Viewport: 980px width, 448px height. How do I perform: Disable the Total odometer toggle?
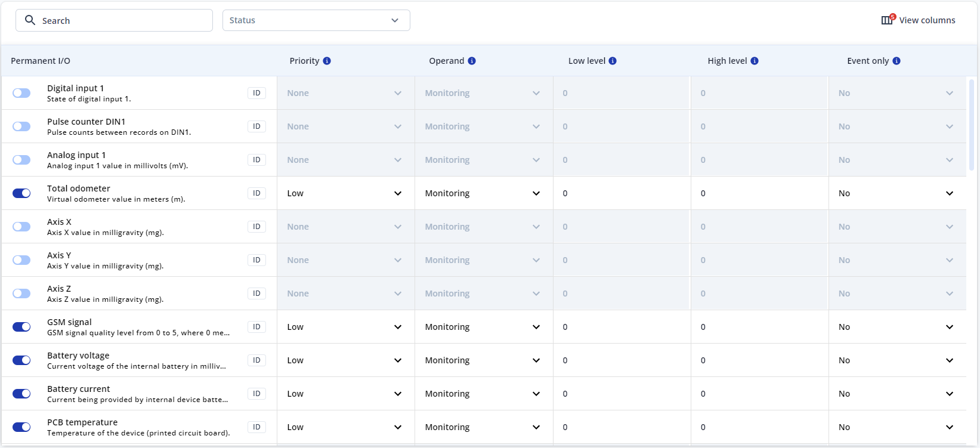[x=21, y=193]
